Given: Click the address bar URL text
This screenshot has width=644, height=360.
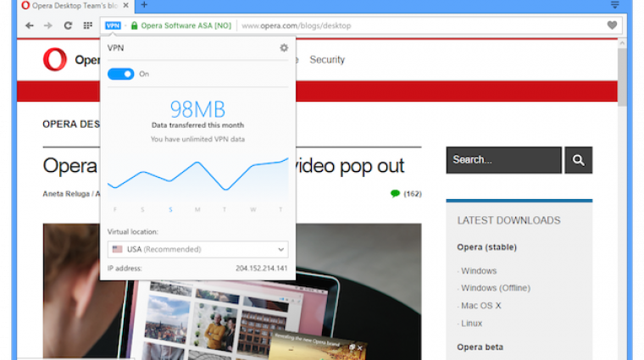Looking at the screenshot, I should [296, 25].
